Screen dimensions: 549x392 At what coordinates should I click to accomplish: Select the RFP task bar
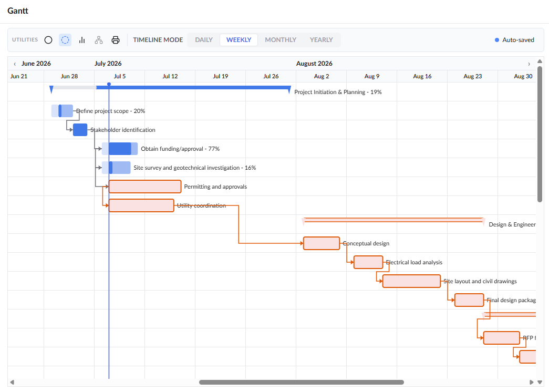coord(501,338)
